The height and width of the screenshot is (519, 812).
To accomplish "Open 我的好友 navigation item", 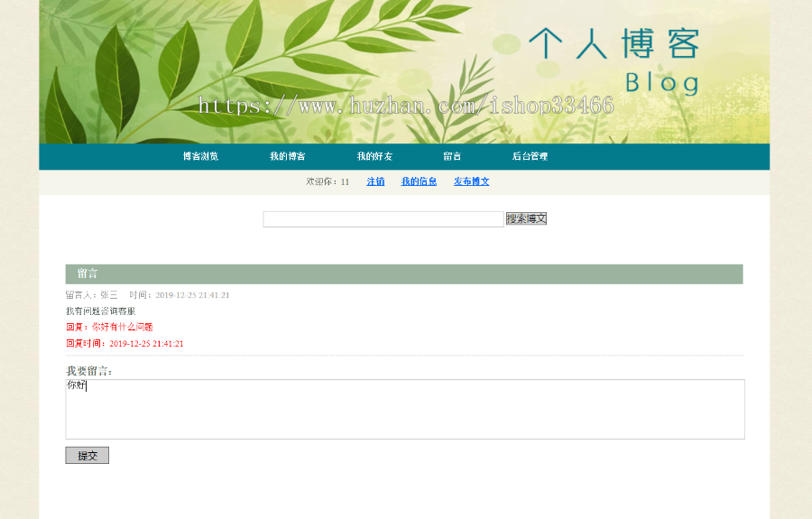I will click(374, 156).
